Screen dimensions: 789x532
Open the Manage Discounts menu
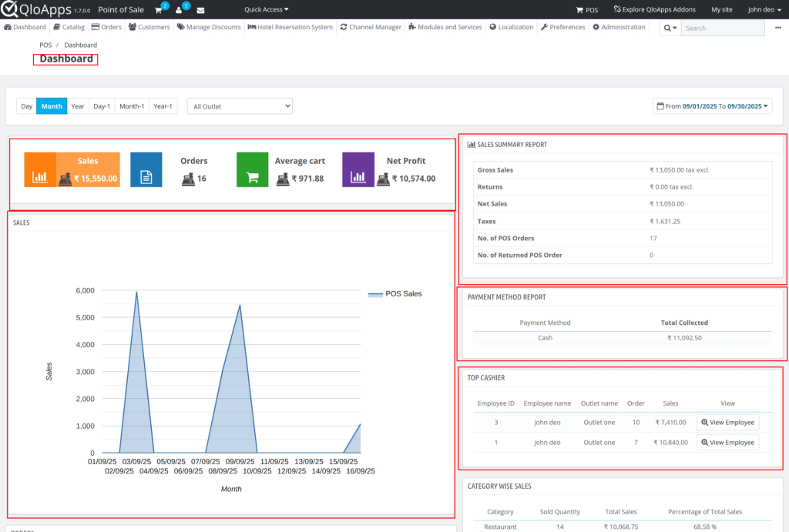pyautogui.click(x=209, y=27)
